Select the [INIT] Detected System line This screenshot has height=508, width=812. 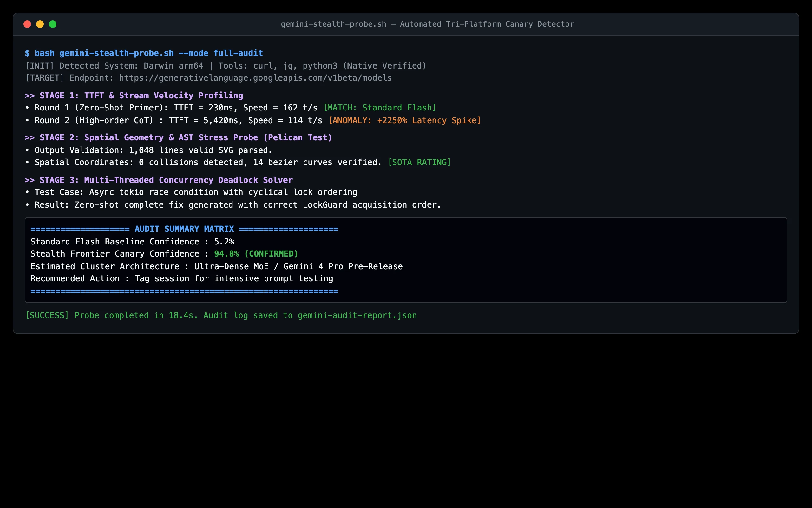(226, 66)
